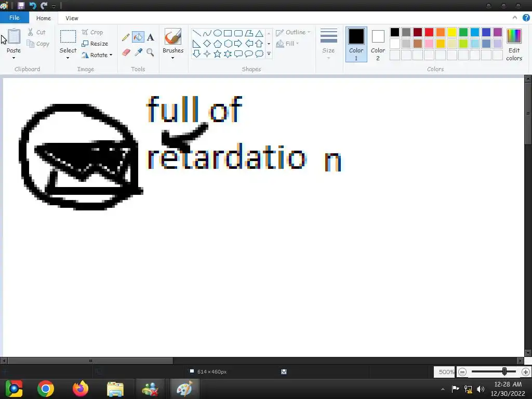Open Chrome from the taskbar
532x399 pixels.
(x=46, y=389)
